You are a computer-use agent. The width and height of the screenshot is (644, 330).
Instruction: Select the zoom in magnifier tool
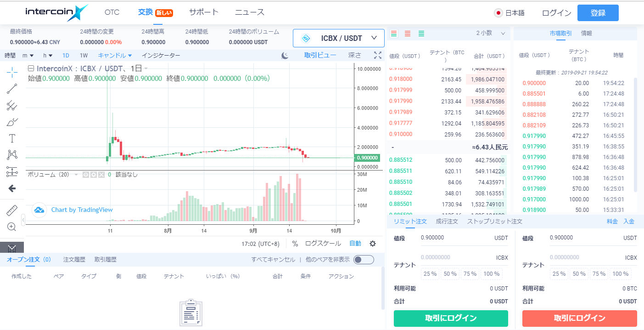coord(12,227)
